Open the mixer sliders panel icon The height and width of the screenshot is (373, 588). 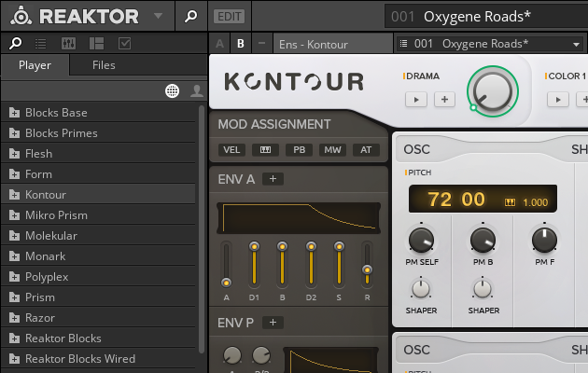click(x=68, y=44)
